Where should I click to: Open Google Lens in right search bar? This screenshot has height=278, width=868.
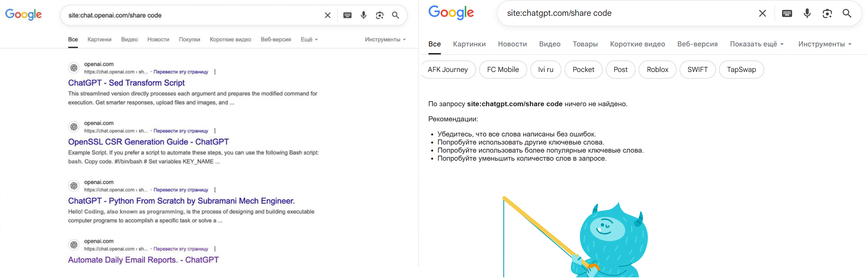point(827,13)
